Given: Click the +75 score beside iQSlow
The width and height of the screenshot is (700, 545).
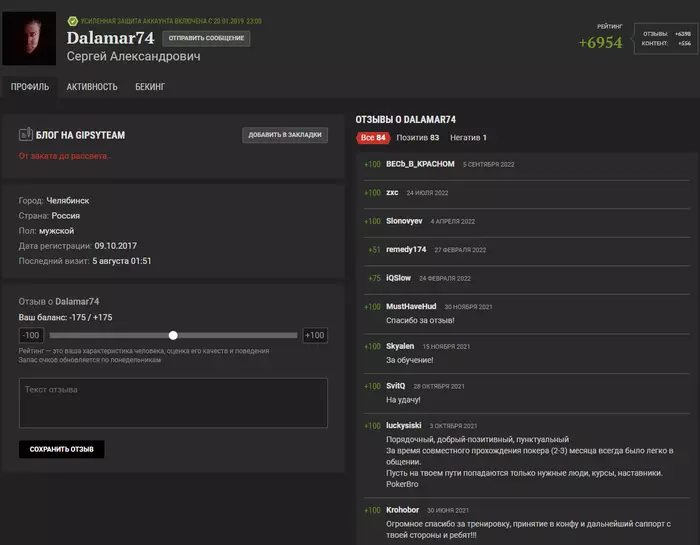Looking at the screenshot, I should 374,278.
